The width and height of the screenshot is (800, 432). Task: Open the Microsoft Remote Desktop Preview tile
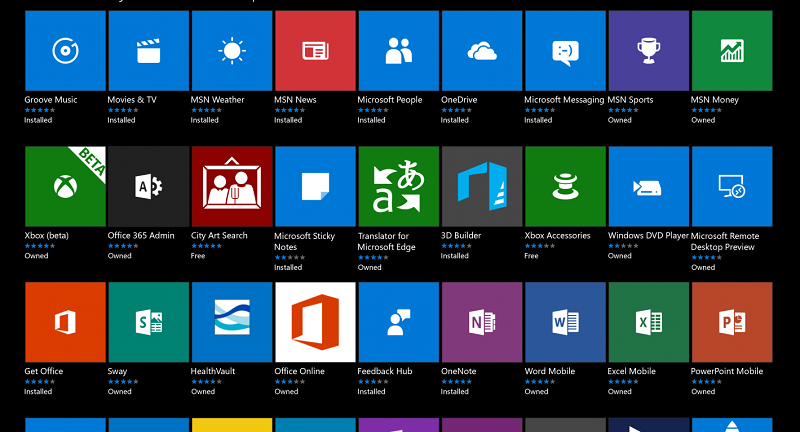pos(731,186)
